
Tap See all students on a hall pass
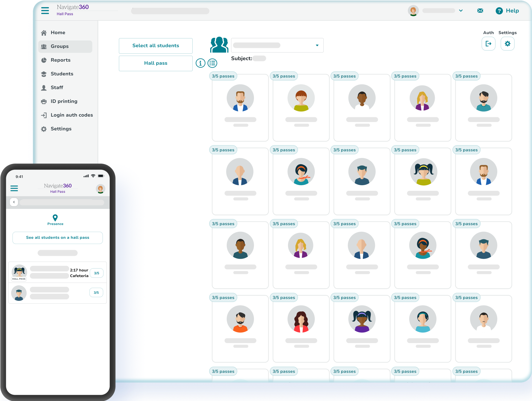click(57, 238)
